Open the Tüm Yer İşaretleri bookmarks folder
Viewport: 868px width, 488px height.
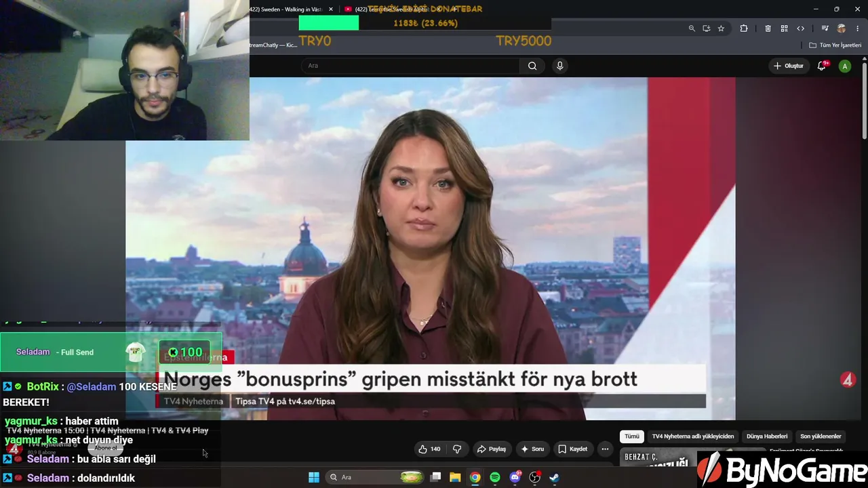tap(835, 45)
